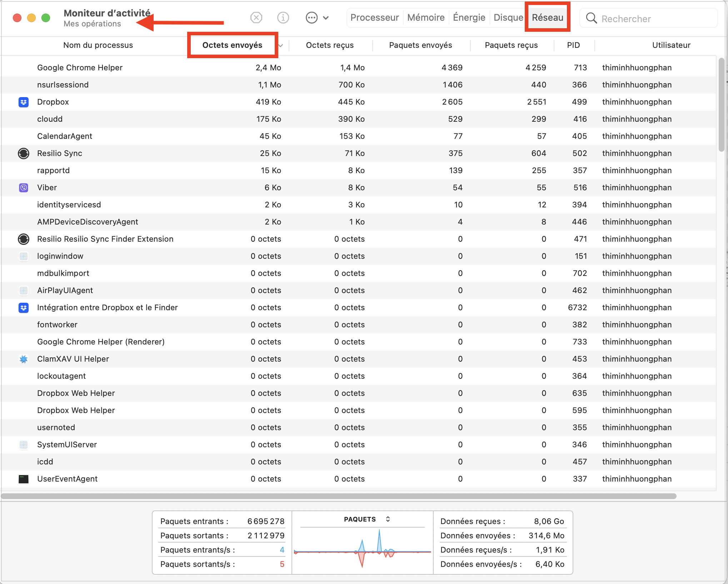
Task: Click PID 6732 cell
Action: tap(577, 308)
